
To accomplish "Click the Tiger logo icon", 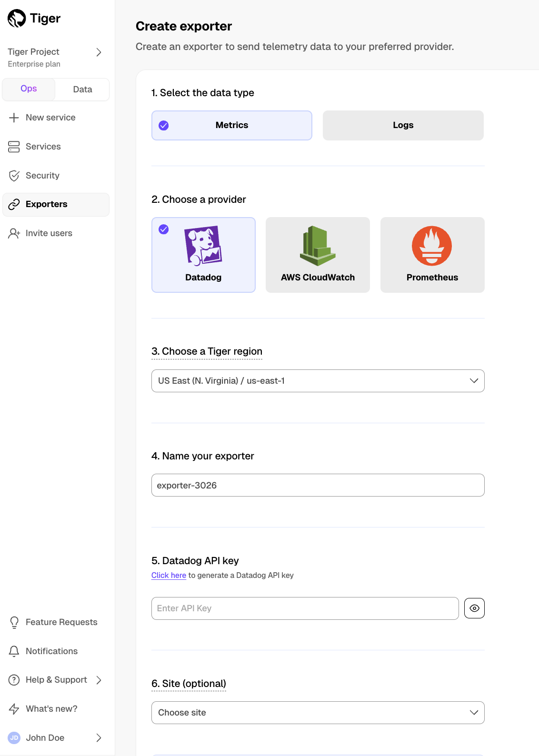I will point(17,19).
